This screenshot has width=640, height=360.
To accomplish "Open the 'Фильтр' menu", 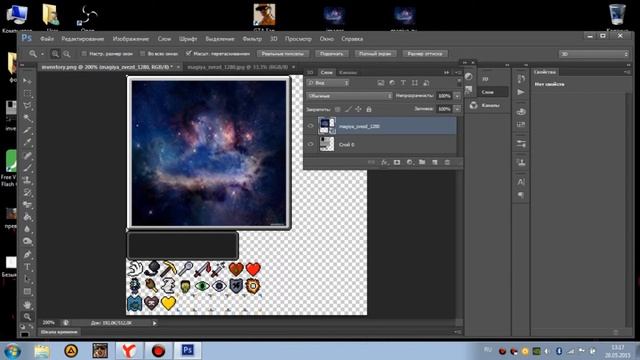I will (x=252, y=39).
